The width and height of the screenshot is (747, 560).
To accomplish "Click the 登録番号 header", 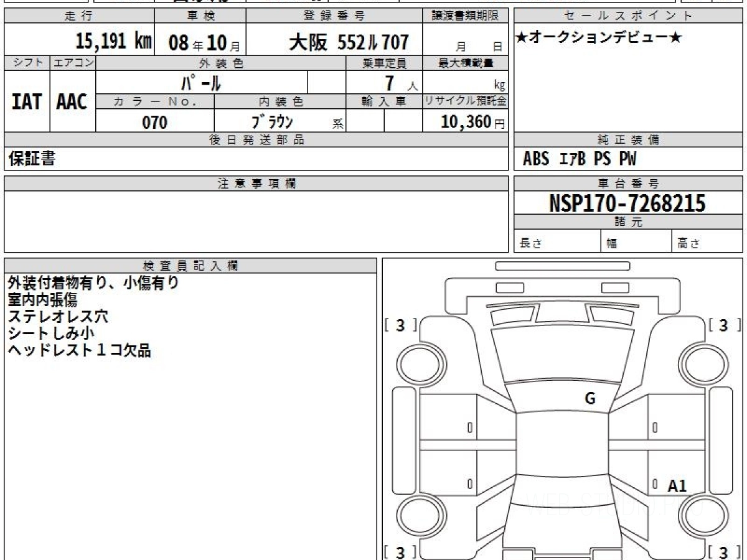I will pos(334,16).
